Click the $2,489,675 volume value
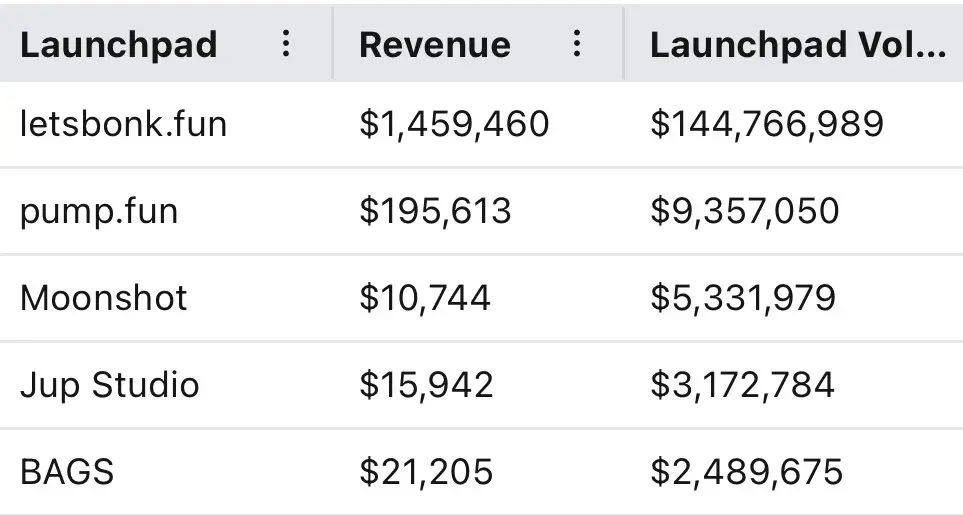Viewport: 963px width, 515px height. point(746,473)
